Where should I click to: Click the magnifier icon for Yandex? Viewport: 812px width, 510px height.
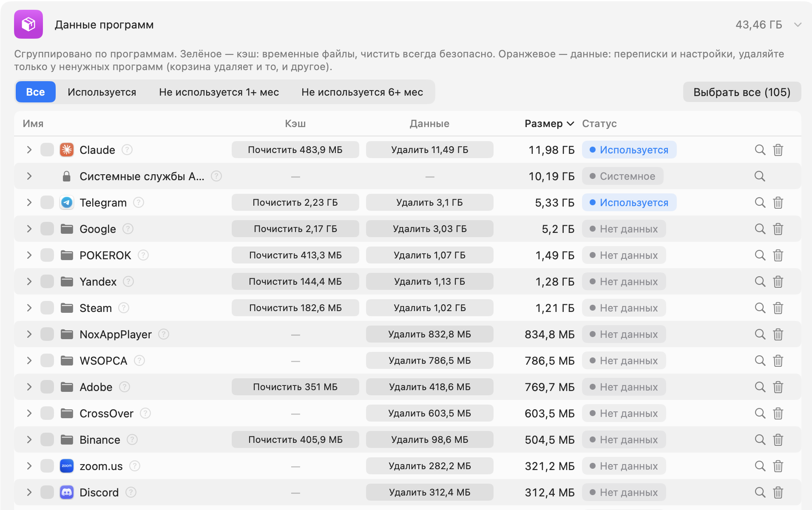(760, 282)
